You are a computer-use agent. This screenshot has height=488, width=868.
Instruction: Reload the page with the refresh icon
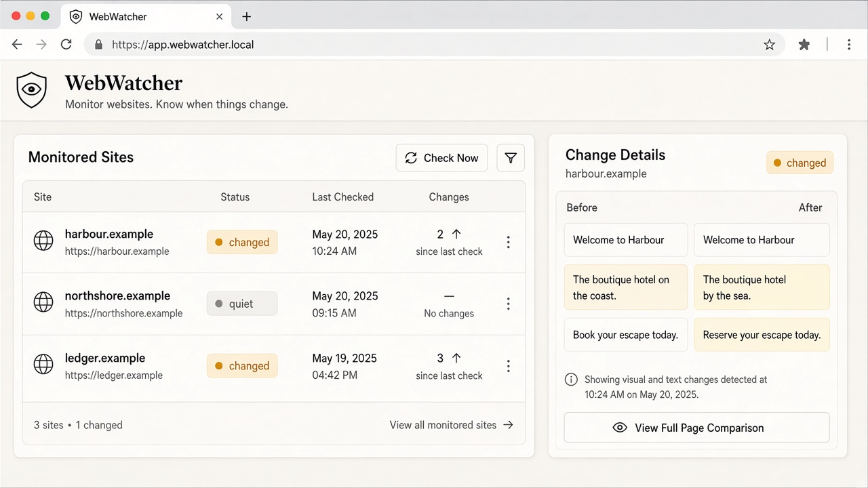tap(66, 45)
